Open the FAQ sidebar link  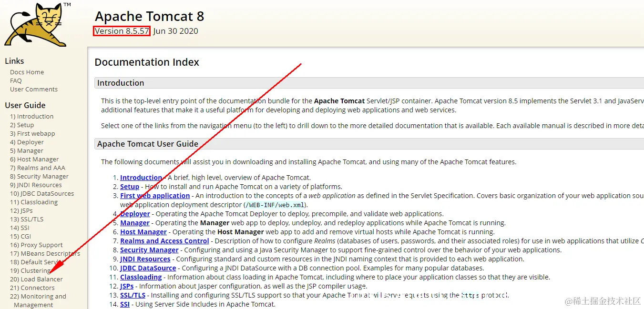point(16,81)
